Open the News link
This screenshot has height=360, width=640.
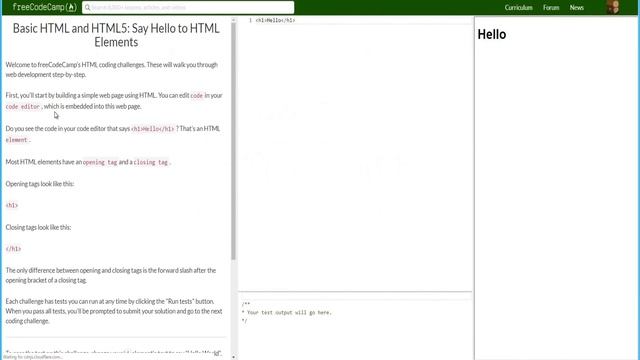click(x=577, y=7)
